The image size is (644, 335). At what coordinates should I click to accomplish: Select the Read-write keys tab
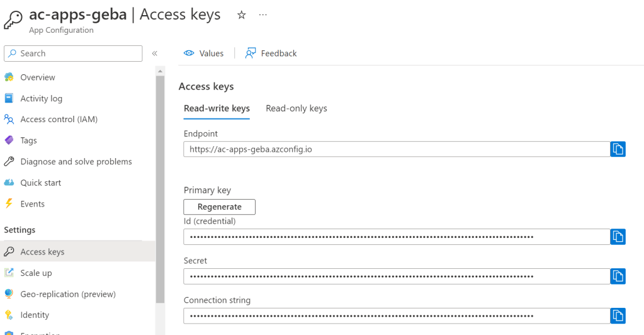pos(217,108)
